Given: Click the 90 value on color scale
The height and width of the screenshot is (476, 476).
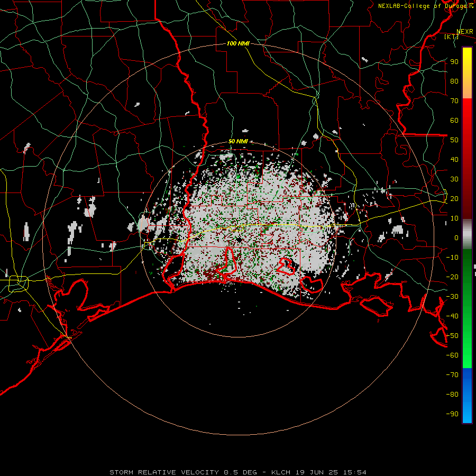Looking at the screenshot, I should tap(454, 62).
